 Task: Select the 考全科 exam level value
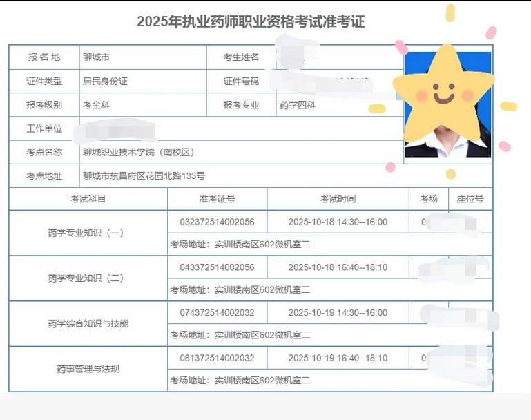pyautogui.click(x=96, y=105)
